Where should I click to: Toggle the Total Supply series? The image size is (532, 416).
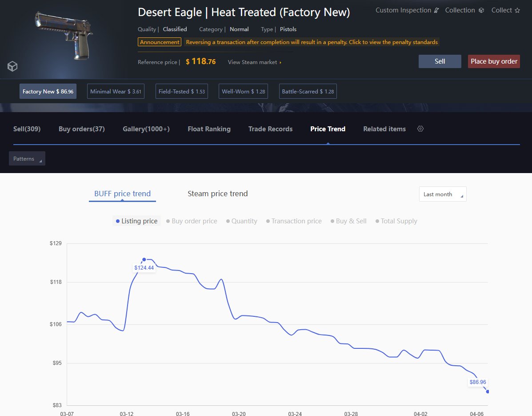(x=396, y=221)
